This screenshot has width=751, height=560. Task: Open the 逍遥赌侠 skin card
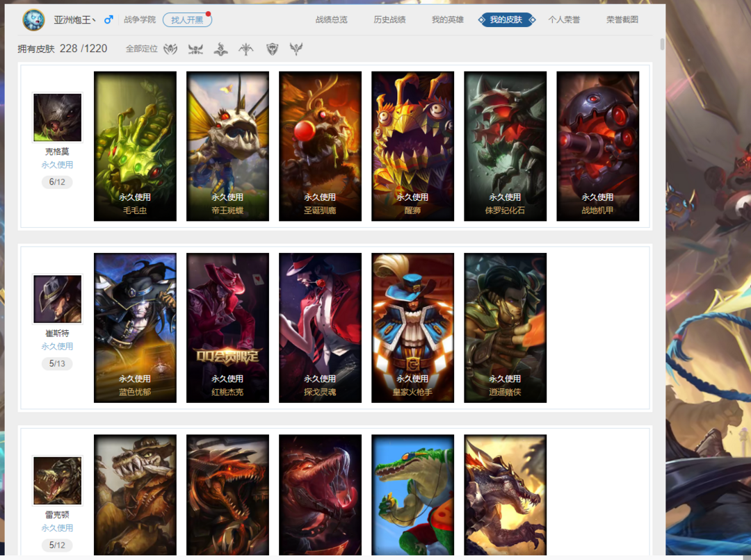pos(506,328)
